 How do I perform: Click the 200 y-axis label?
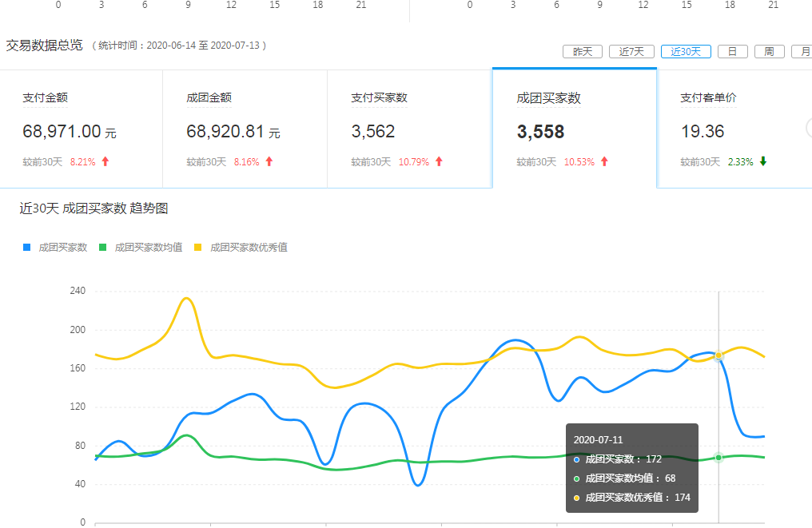78,330
